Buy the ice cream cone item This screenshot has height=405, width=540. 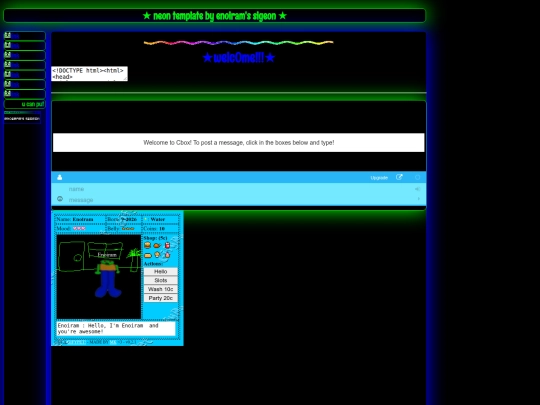(157, 255)
